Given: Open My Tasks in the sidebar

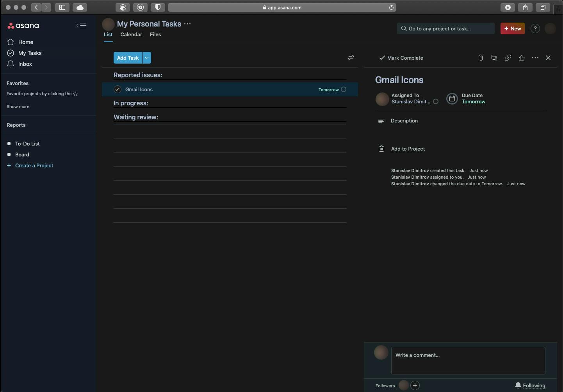Looking at the screenshot, I should point(30,53).
